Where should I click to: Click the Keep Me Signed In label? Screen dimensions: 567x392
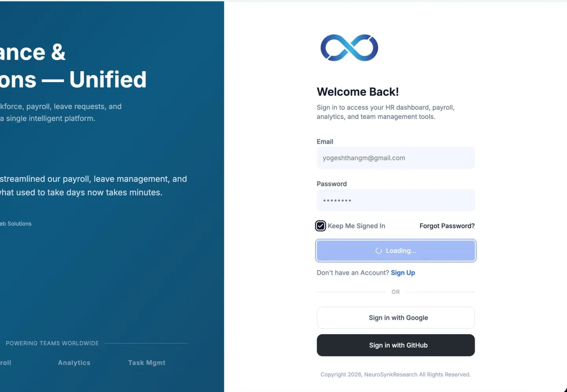pos(356,226)
